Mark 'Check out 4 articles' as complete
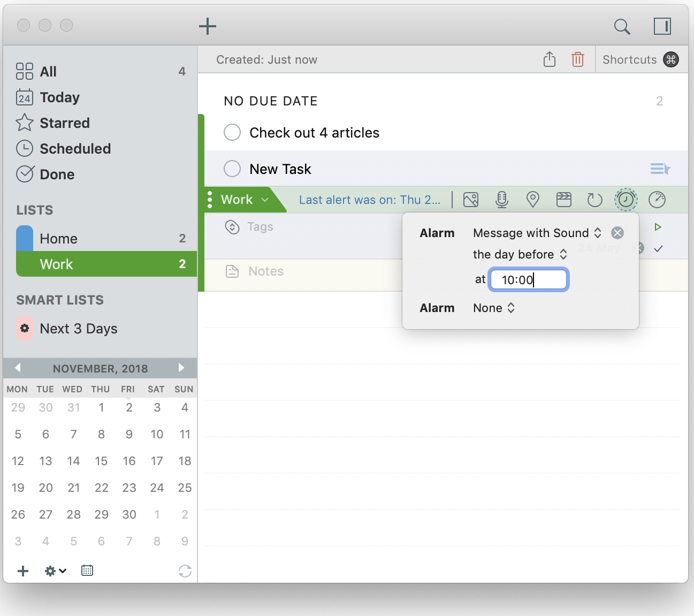Viewport: 694px width, 616px height. tap(232, 132)
